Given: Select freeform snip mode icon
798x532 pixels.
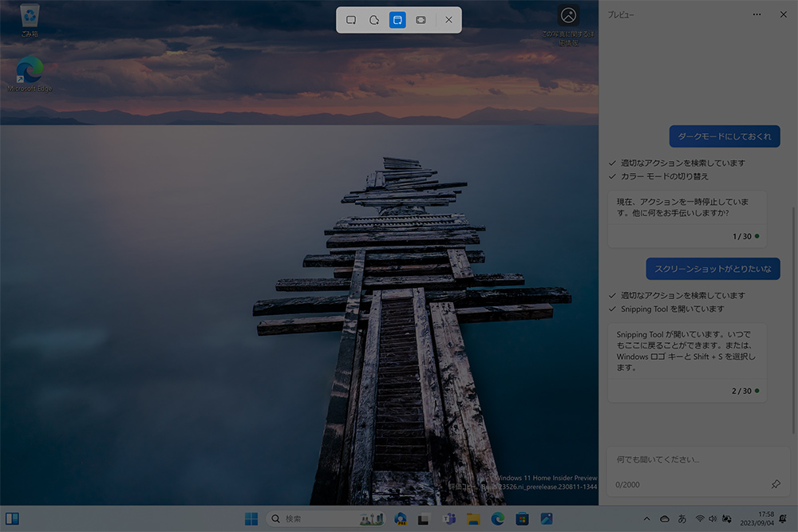Looking at the screenshot, I should 374,20.
